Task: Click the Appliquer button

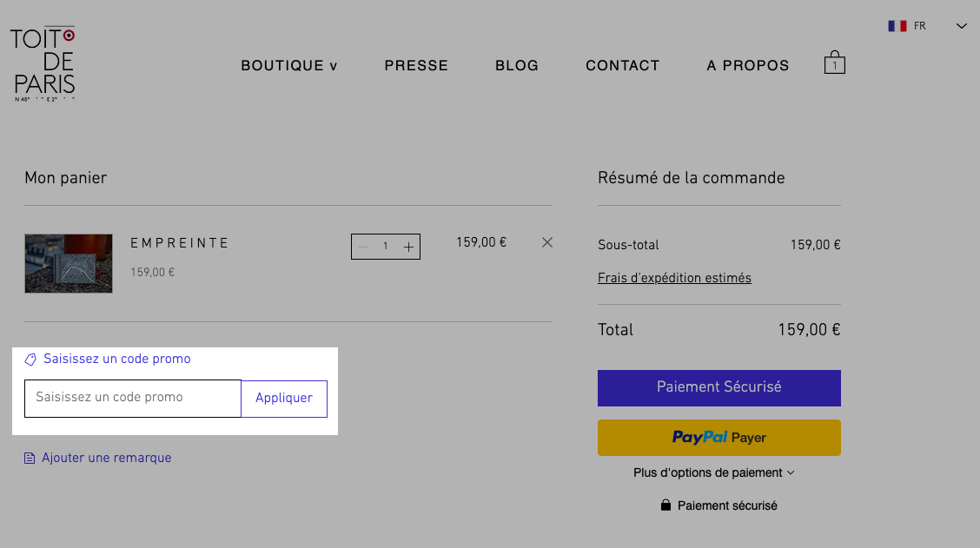Action: (284, 399)
